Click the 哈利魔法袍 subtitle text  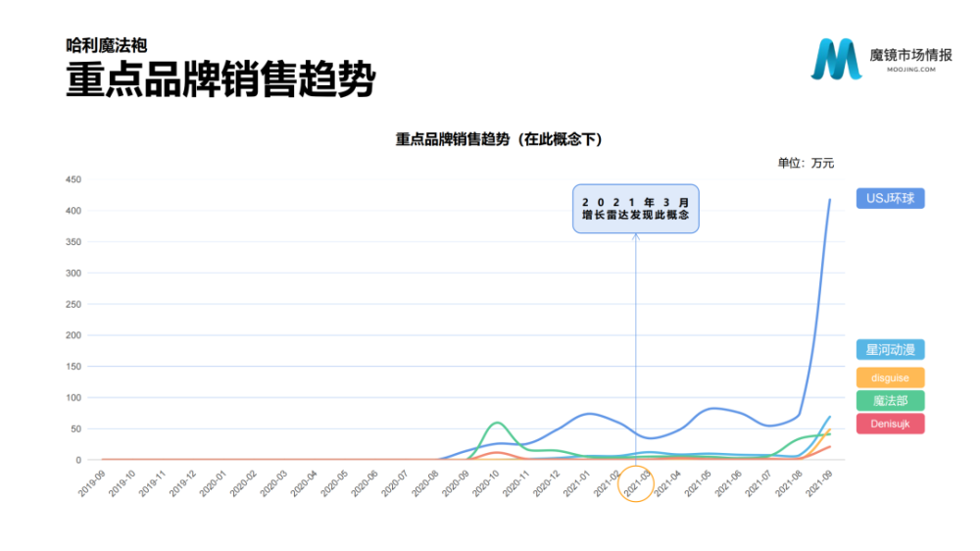(x=107, y=46)
